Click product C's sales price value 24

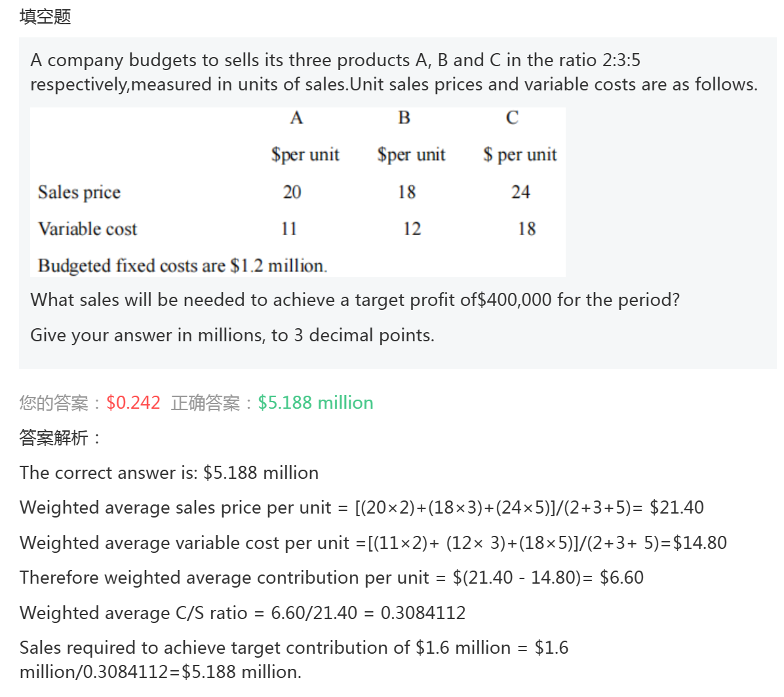pyautogui.click(x=520, y=192)
